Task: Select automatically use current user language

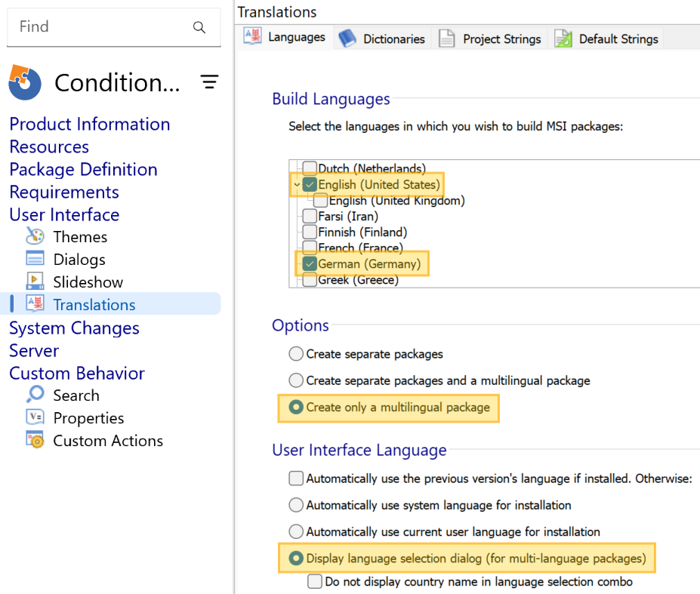Action: tap(296, 531)
